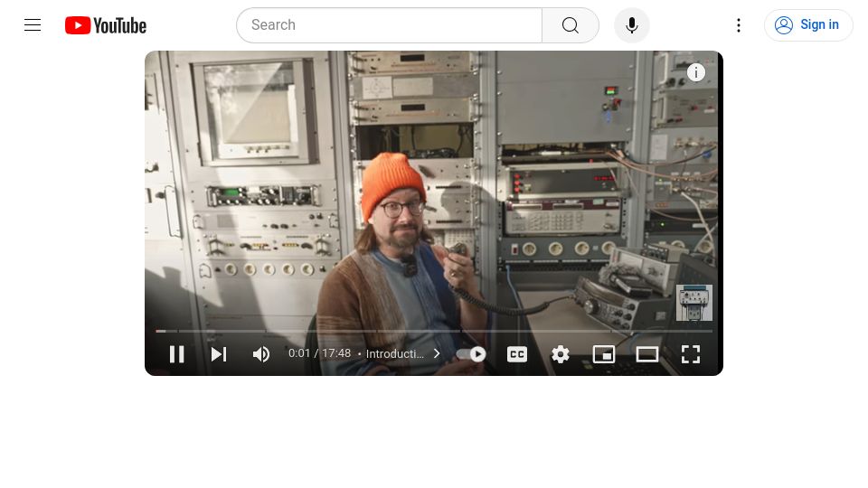The height and width of the screenshot is (488, 868).
Task: Switch to theater mode
Action: [646, 354]
